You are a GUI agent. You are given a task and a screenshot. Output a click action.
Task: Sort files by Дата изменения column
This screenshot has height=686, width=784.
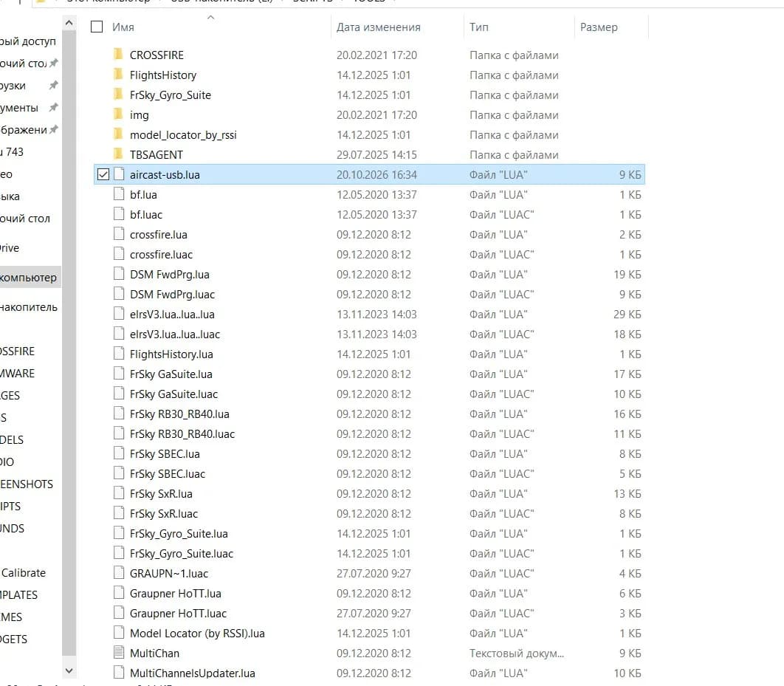coord(378,27)
